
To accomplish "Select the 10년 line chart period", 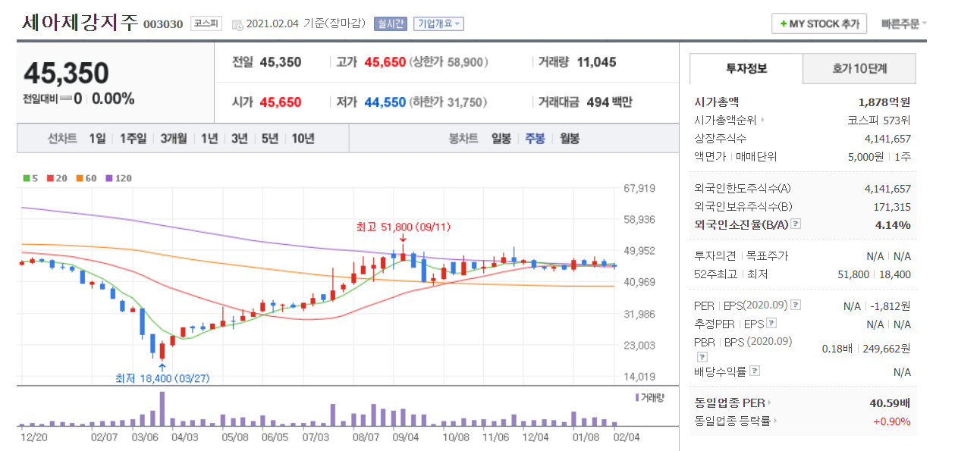I will tap(303, 139).
